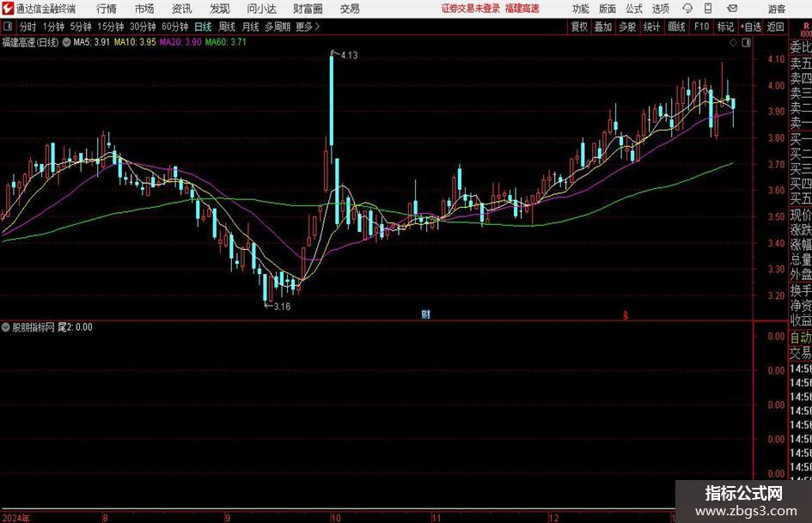Screen dimensions: 812x523
Task: Open the 公式 menu
Action: [x=634, y=9]
